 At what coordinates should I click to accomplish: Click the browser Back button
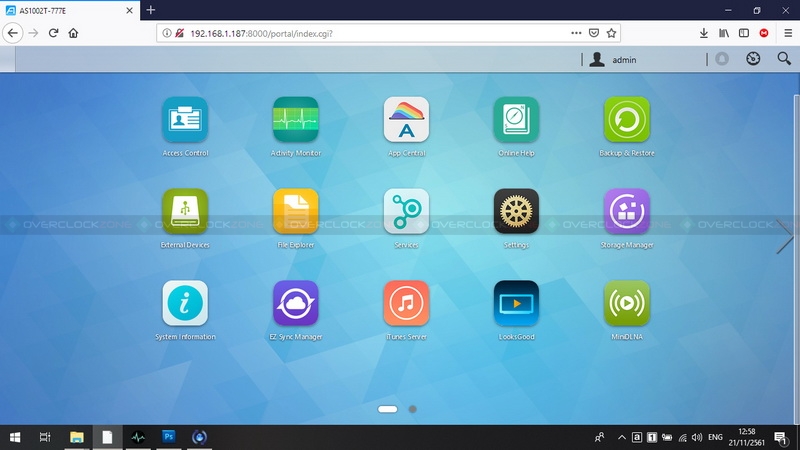13,33
